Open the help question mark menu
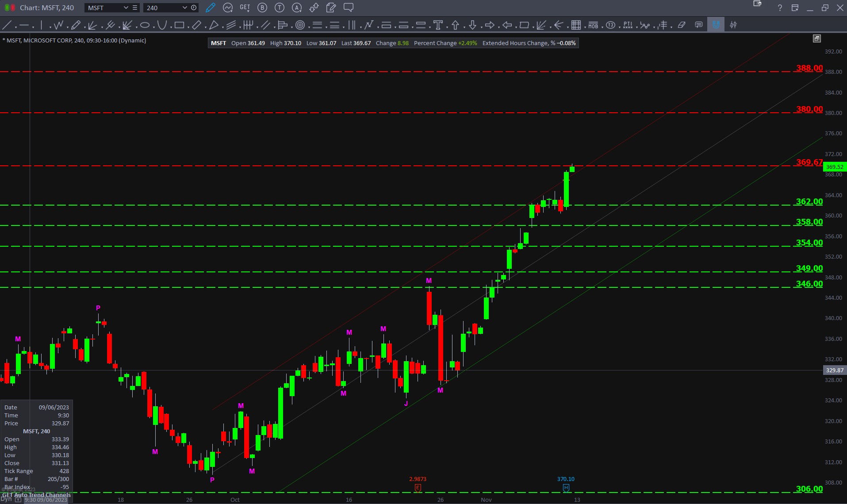847x504 pixels. pos(779,8)
